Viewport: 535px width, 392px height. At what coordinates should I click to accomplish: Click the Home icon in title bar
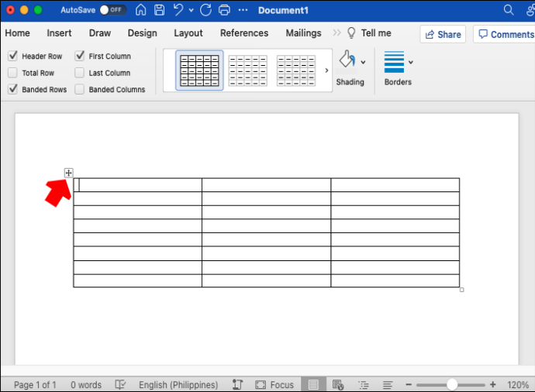coord(140,10)
